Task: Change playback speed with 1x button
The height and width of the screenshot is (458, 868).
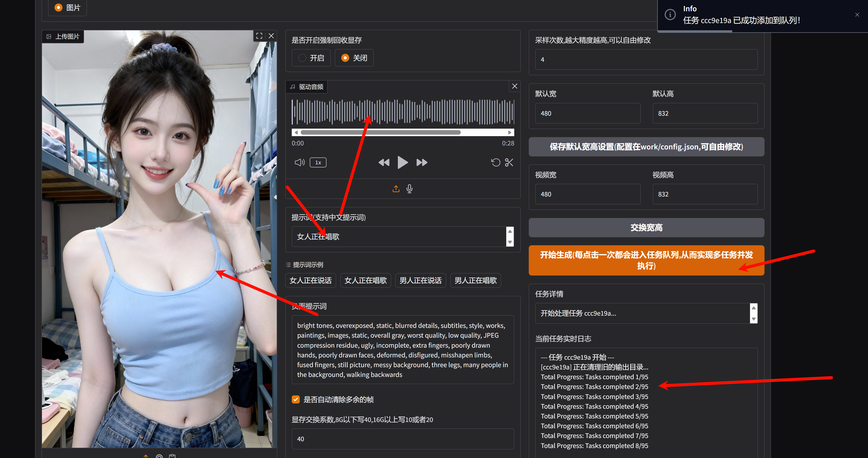Action: pyautogui.click(x=318, y=163)
